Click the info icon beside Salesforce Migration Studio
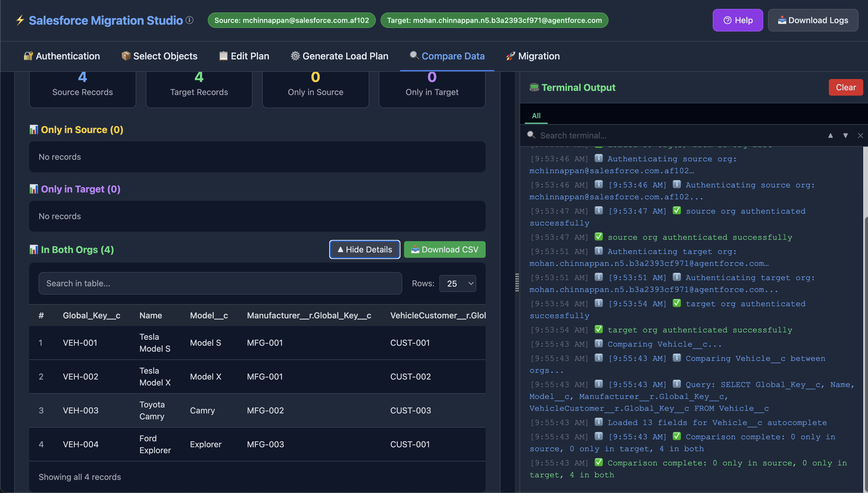 click(x=189, y=20)
